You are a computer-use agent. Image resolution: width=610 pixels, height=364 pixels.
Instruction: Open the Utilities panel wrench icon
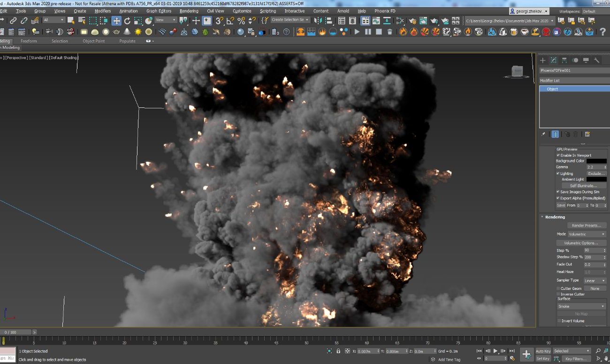point(597,60)
